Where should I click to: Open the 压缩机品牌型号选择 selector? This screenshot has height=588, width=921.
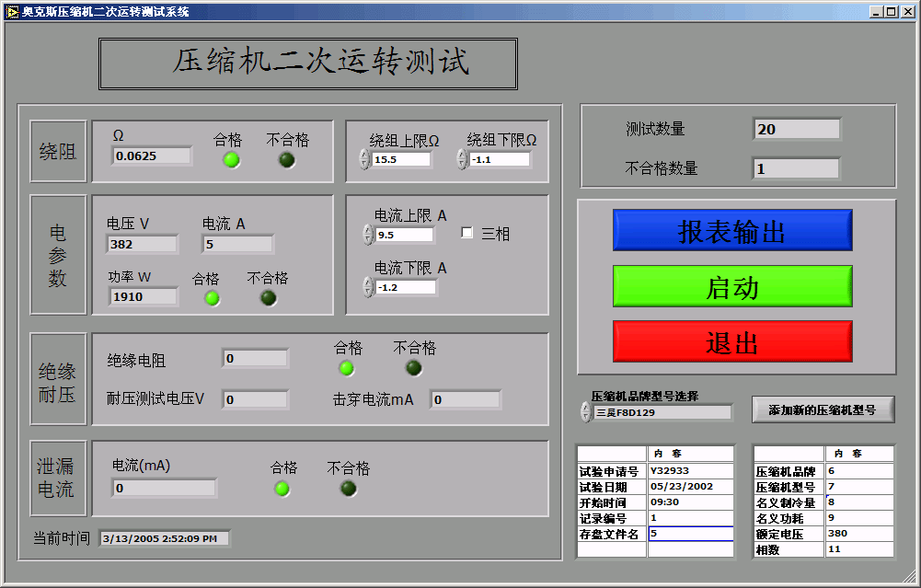[586, 412]
